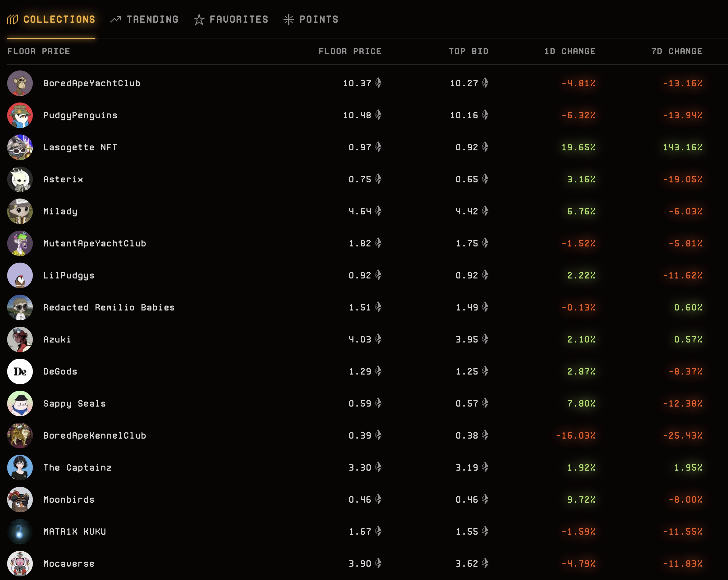Sort by Top Bid column header
Image resolution: width=728 pixels, height=580 pixels.
click(x=468, y=51)
